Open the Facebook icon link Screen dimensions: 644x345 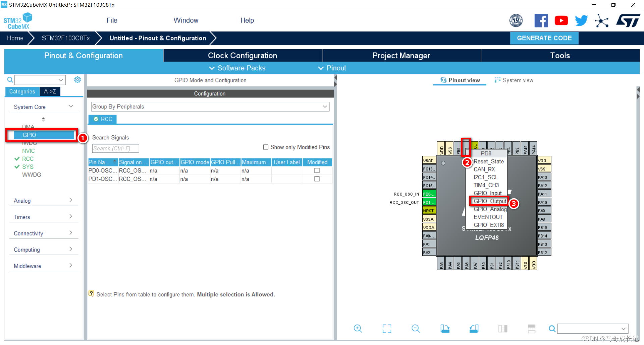click(541, 21)
